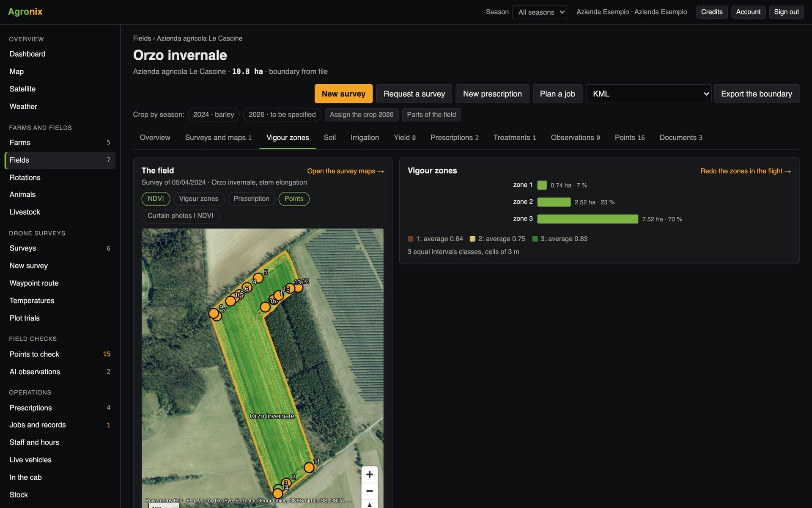Toggle the Points layer chip
The height and width of the screenshot is (508, 812).
point(294,199)
